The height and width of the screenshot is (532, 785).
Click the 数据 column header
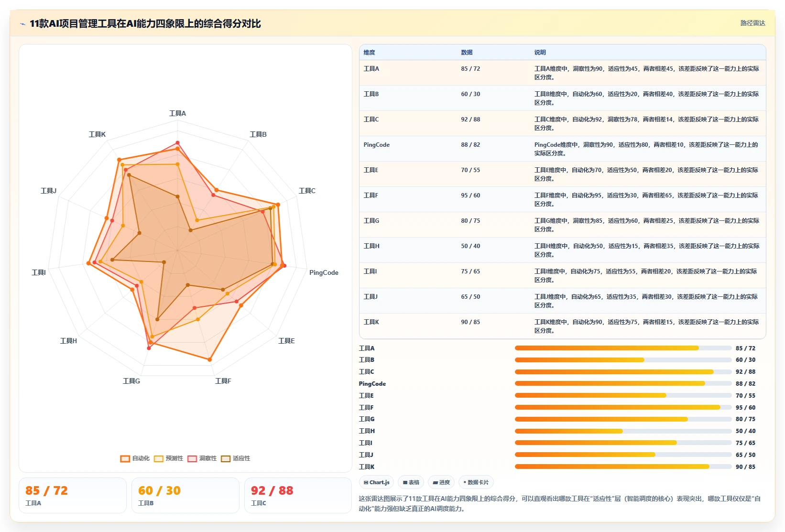(x=467, y=53)
